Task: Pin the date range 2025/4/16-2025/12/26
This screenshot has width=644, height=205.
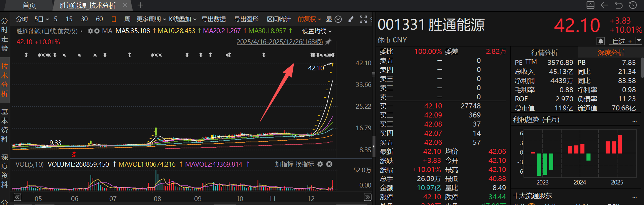Action: (x=328, y=42)
